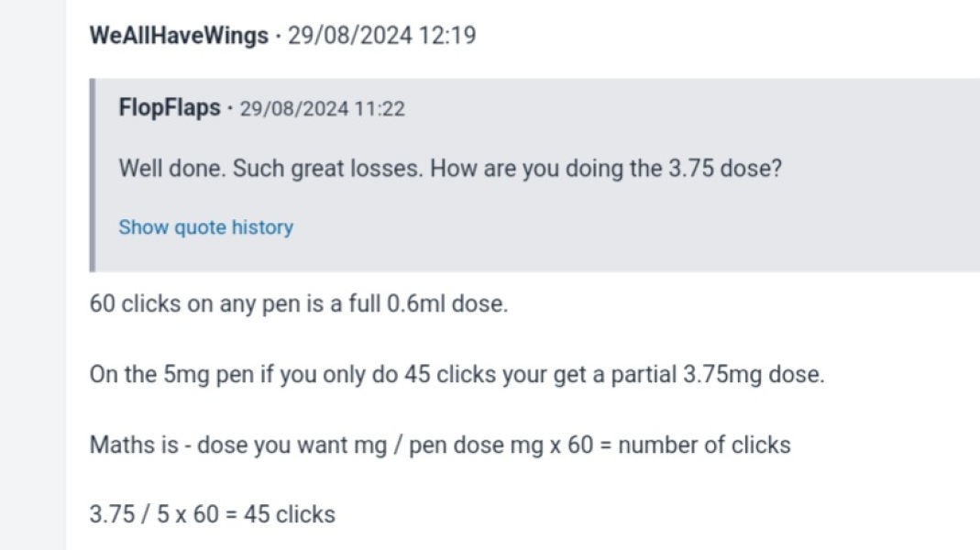The height and width of the screenshot is (550, 980).
Task: Open the WeAllHaveWings poster profile
Action: tap(179, 37)
